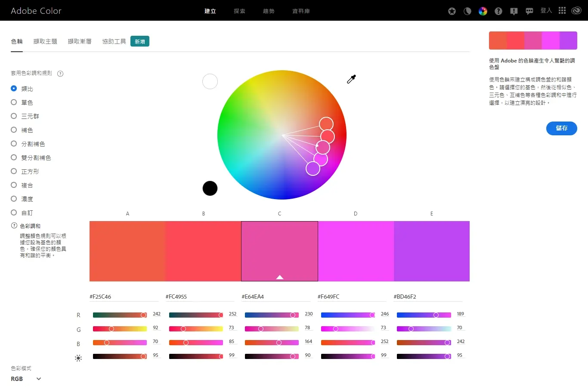The image size is (588, 387).
Task: Open help via the question mark icon
Action: coord(498,11)
